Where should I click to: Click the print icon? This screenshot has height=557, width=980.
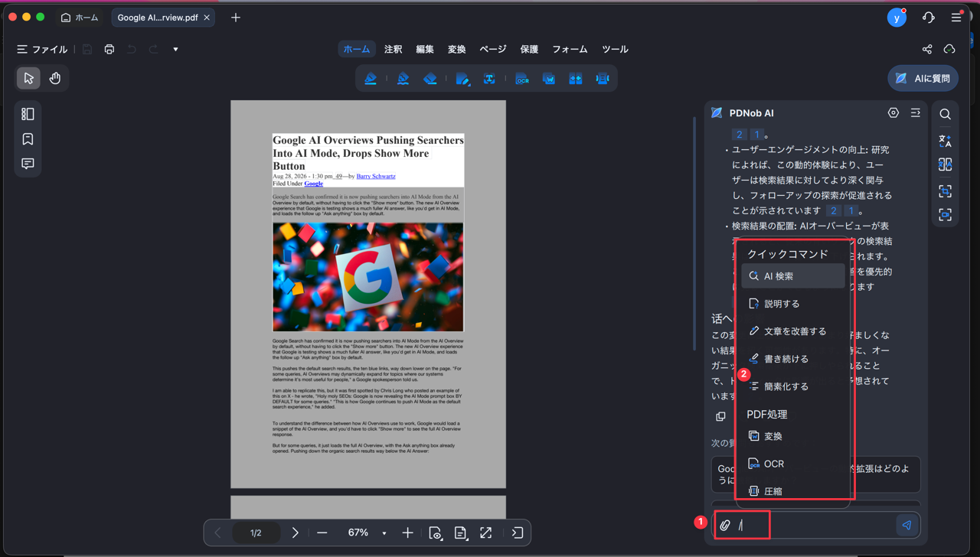click(x=109, y=49)
